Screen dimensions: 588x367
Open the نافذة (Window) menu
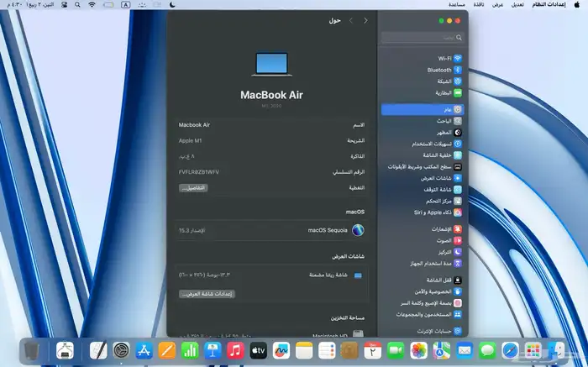(x=478, y=4)
